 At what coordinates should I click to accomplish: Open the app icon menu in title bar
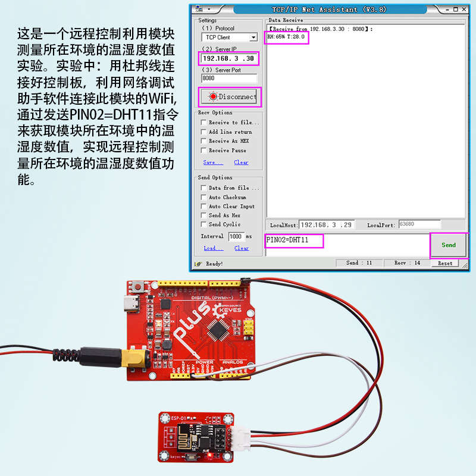click(199, 8)
